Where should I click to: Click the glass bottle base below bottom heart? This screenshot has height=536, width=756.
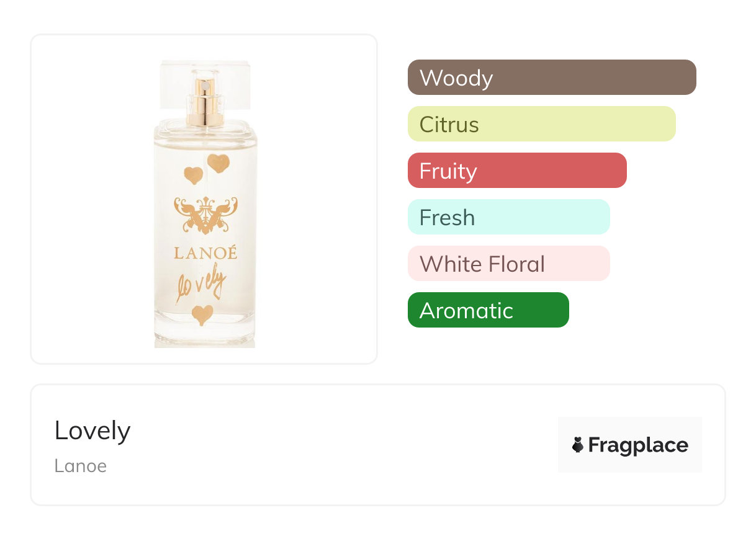point(204,338)
